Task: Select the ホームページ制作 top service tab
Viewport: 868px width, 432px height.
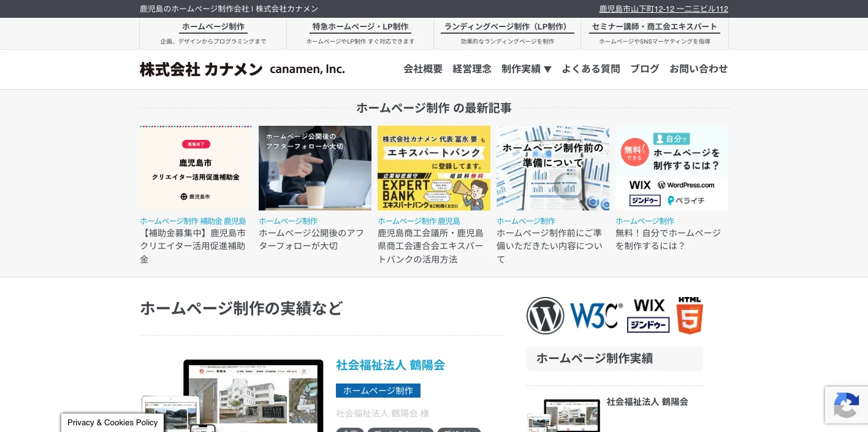Action: pos(213,34)
